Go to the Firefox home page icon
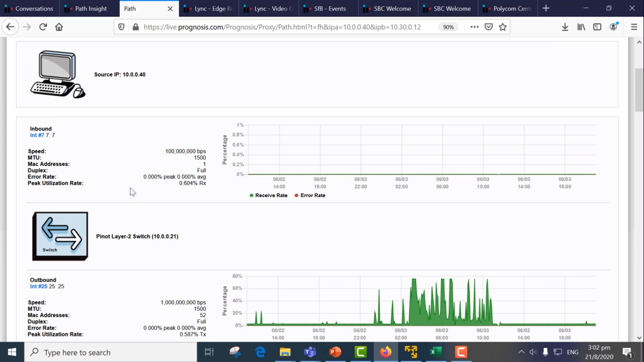Viewport: 644px width, 362px height. click(59, 27)
